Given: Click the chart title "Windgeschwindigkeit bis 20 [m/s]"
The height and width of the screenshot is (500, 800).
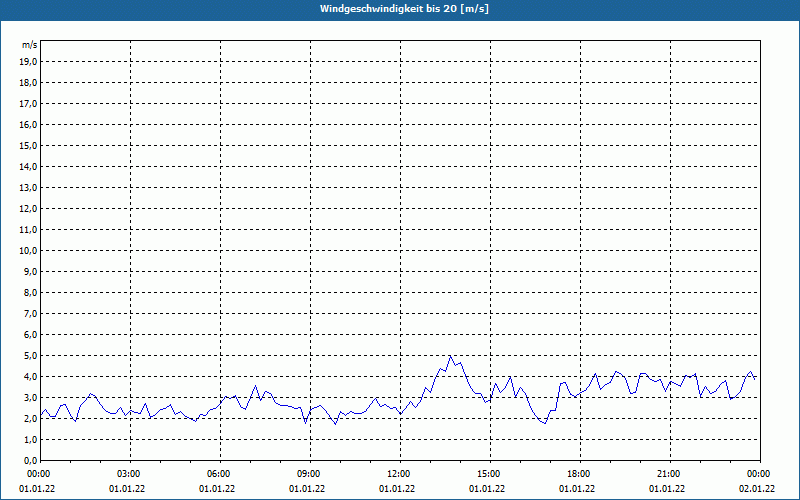Looking at the screenshot, I should pyautogui.click(x=404, y=9).
